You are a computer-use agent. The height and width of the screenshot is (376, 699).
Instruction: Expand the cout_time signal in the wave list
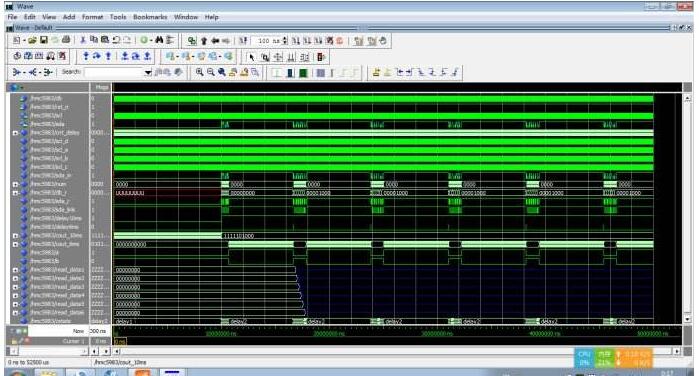(x=15, y=244)
